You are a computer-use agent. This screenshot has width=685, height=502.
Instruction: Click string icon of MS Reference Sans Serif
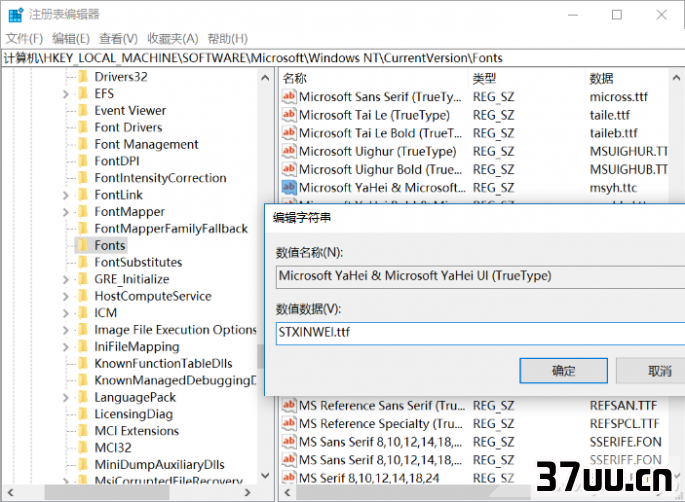click(x=289, y=405)
